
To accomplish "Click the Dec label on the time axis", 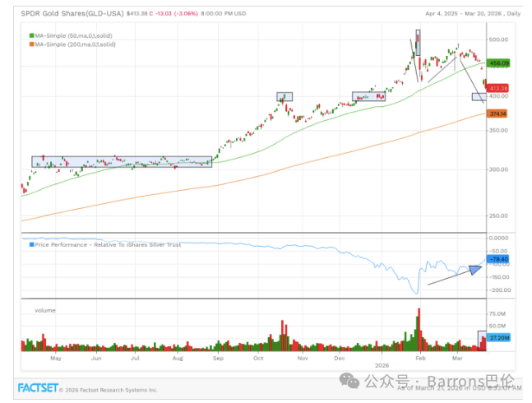I will (340, 359).
